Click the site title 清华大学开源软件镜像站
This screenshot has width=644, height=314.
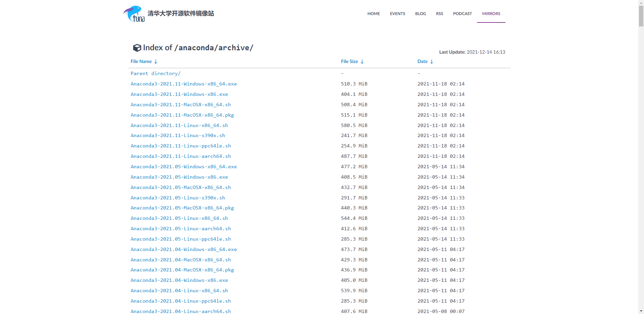click(181, 13)
